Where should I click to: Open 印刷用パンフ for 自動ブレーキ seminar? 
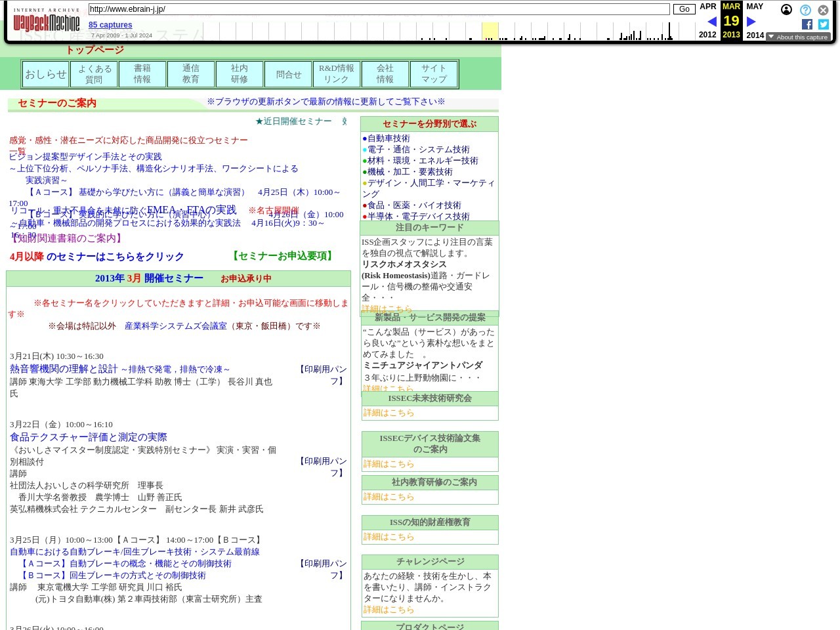click(322, 570)
